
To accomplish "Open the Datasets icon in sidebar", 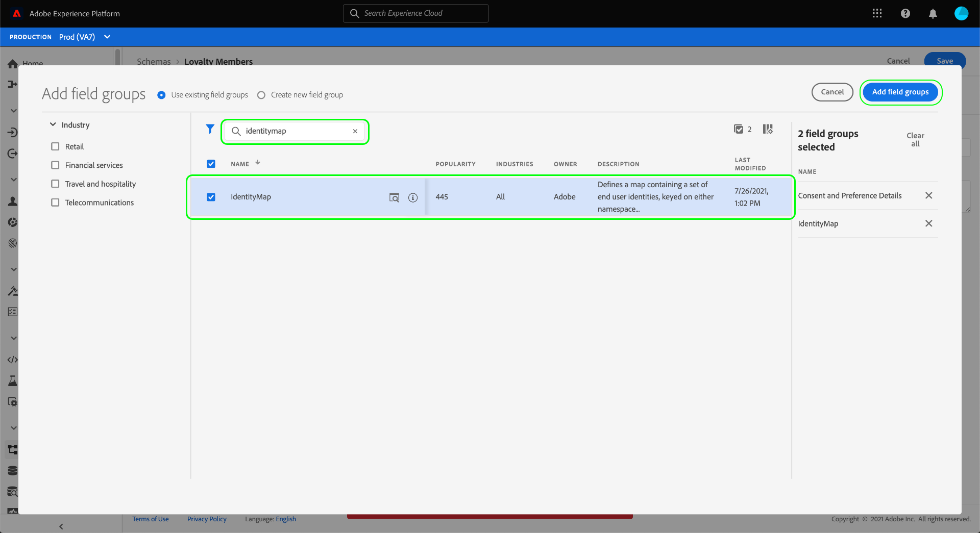I will pyautogui.click(x=13, y=470).
